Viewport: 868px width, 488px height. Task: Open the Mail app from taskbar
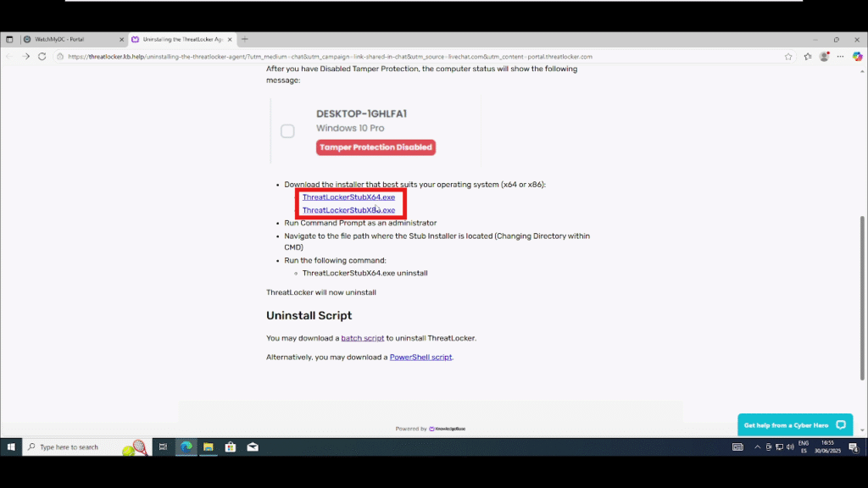click(253, 447)
